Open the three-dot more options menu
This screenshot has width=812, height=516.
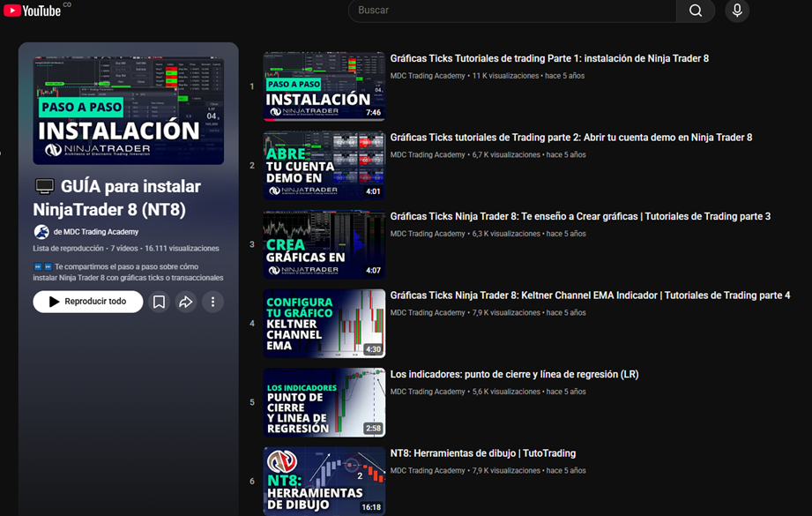(x=212, y=302)
